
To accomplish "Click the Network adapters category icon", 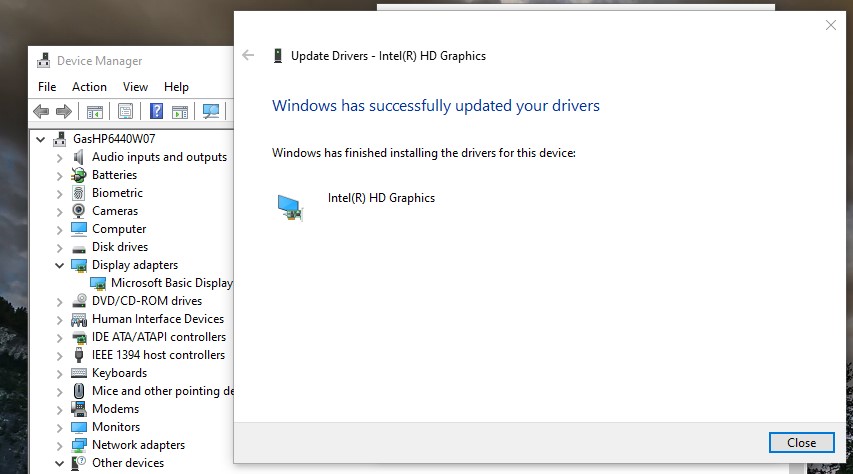I will point(79,445).
